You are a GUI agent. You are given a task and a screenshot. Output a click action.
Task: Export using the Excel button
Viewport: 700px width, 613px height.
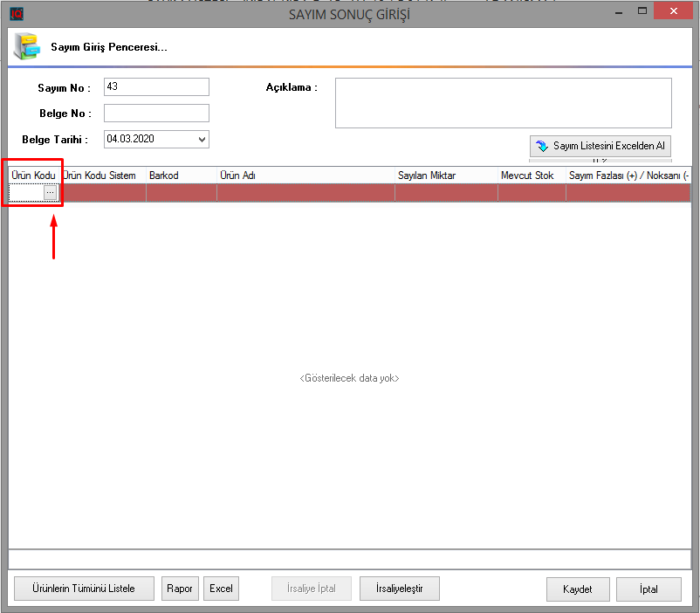click(x=222, y=589)
